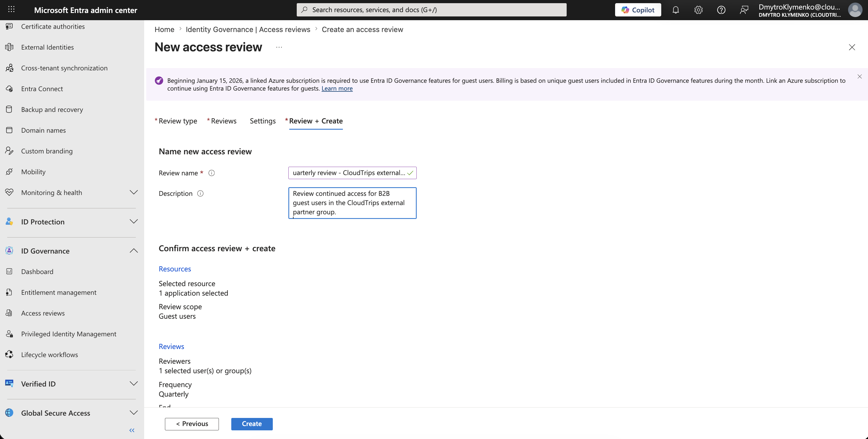Click the feedback person icon
This screenshot has height=439, width=868.
tap(744, 10)
